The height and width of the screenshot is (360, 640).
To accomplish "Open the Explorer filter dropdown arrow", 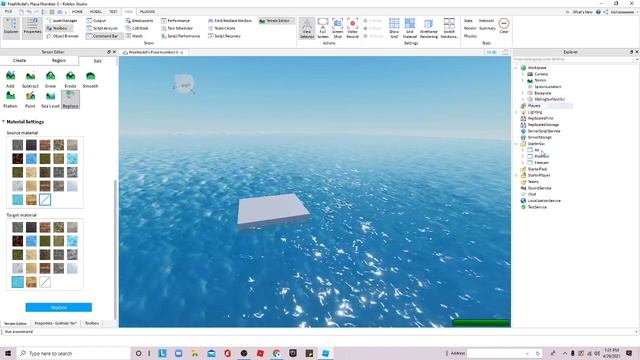I will click(x=637, y=60).
